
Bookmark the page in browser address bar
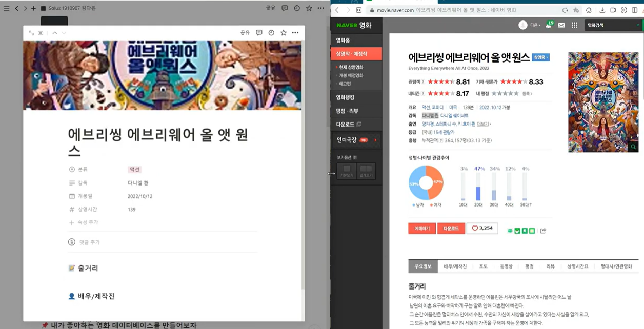[576, 10]
